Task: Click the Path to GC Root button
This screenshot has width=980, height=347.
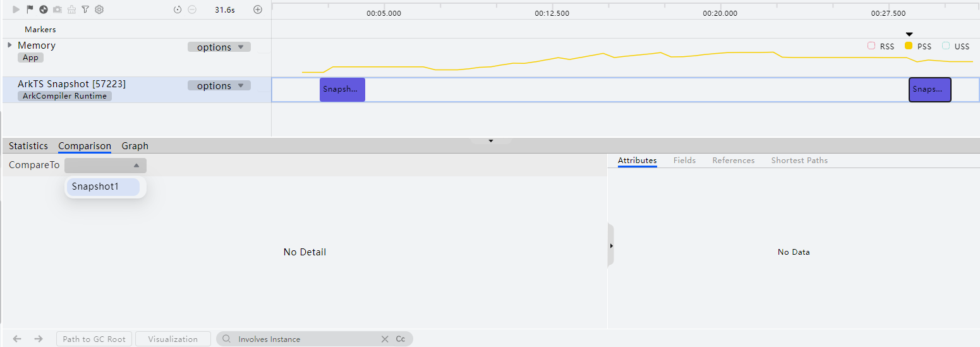Action: [x=94, y=339]
